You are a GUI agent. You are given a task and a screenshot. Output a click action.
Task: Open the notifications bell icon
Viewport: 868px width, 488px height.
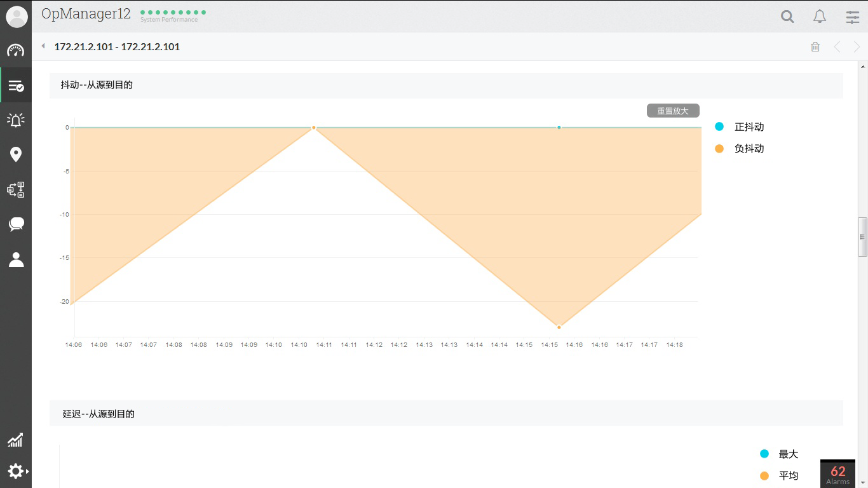pos(820,17)
